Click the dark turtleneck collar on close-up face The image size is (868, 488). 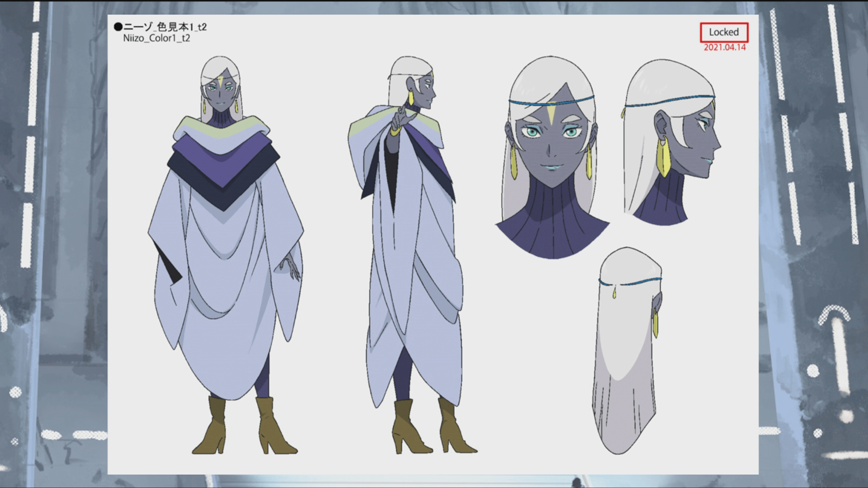point(553,222)
